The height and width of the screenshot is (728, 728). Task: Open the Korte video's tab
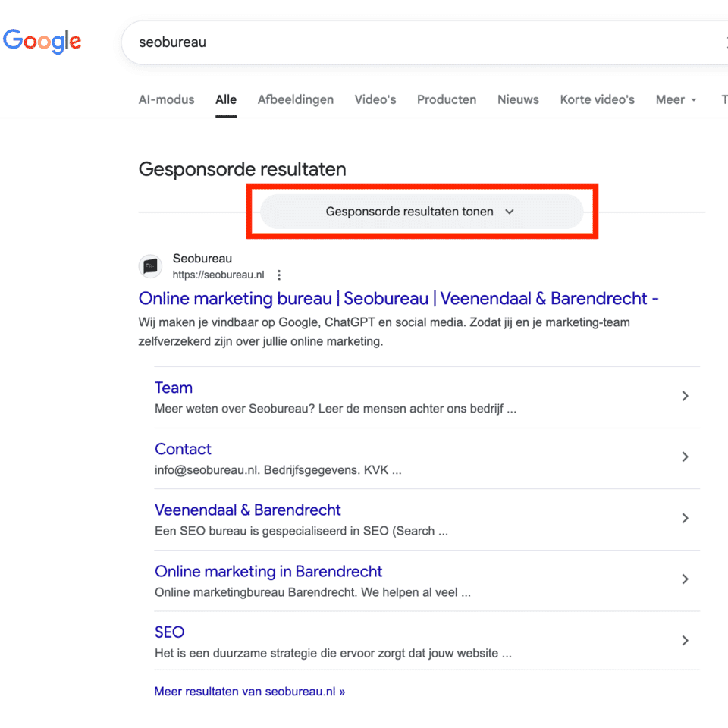(597, 99)
